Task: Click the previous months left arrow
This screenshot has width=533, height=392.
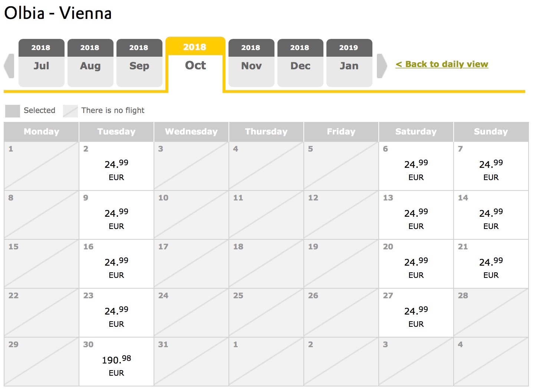Action: coord(9,66)
